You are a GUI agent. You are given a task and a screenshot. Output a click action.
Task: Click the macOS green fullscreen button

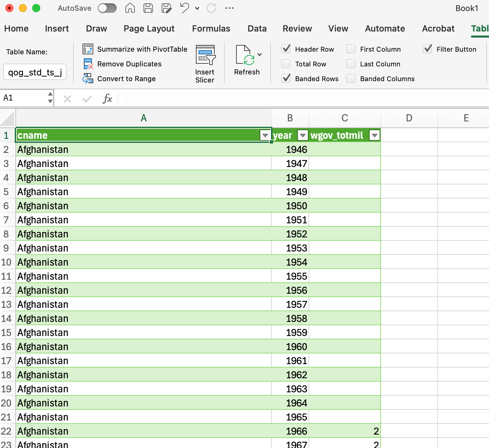click(x=36, y=8)
